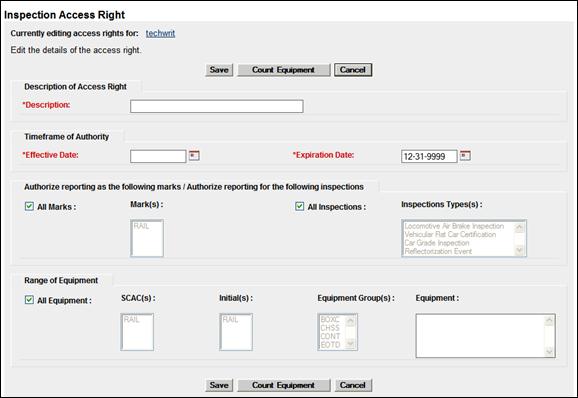This screenshot has width=578, height=398.
Task: Click the top Cancel button
Action: 353,70
